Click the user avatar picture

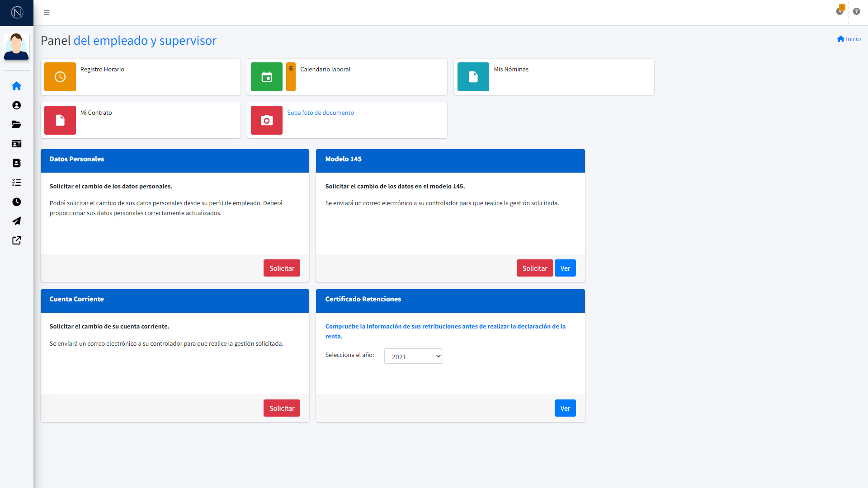tap(16, 47)
